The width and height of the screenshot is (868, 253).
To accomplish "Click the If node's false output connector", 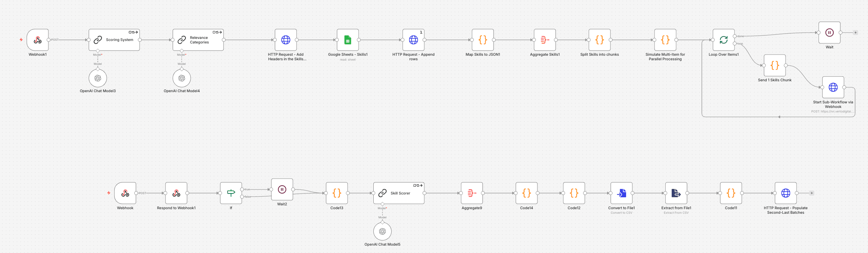I will click(x=242, y=197).
